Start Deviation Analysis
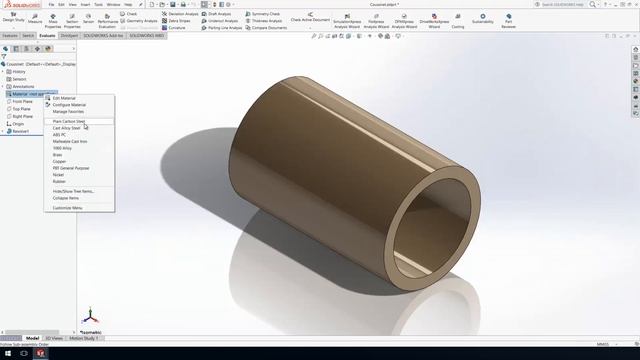Viewport: 640px width, 360px height. (x=180, y=14)
